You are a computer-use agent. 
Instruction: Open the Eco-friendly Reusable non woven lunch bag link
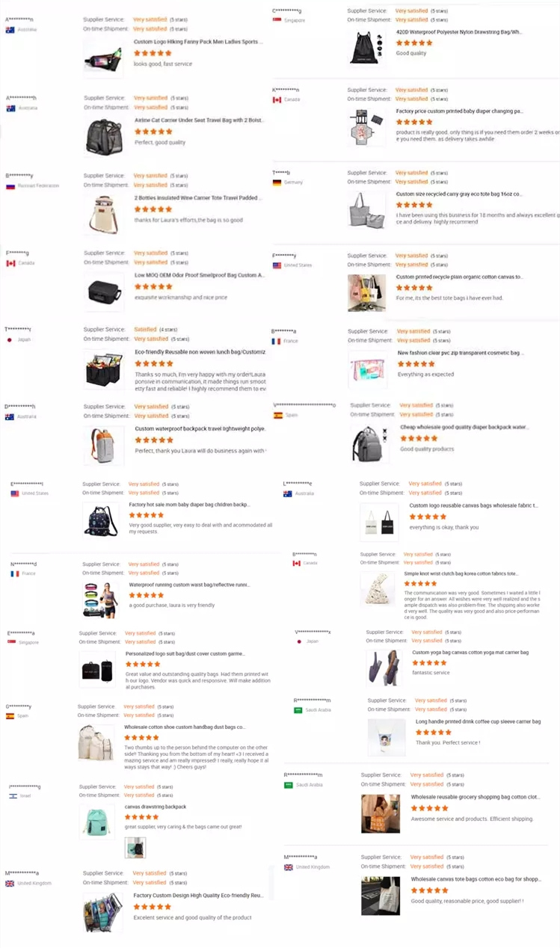coord(200,351)
